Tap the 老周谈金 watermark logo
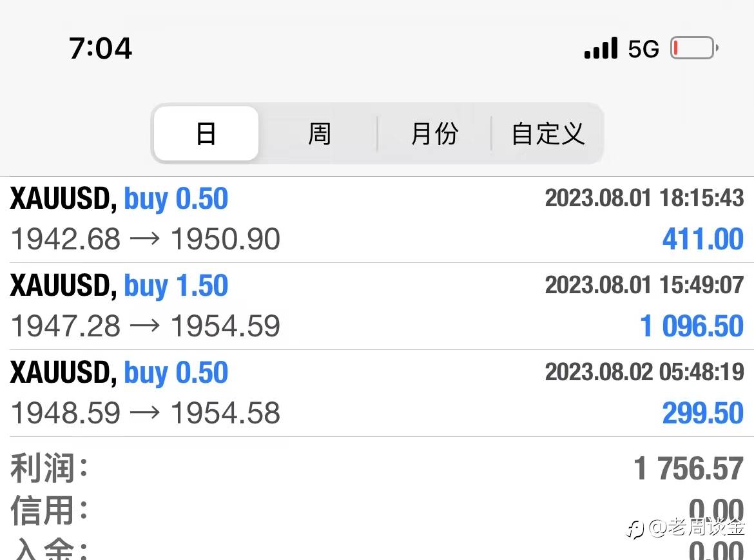Screen dimensions: 754x560 (x=687, y=528)
